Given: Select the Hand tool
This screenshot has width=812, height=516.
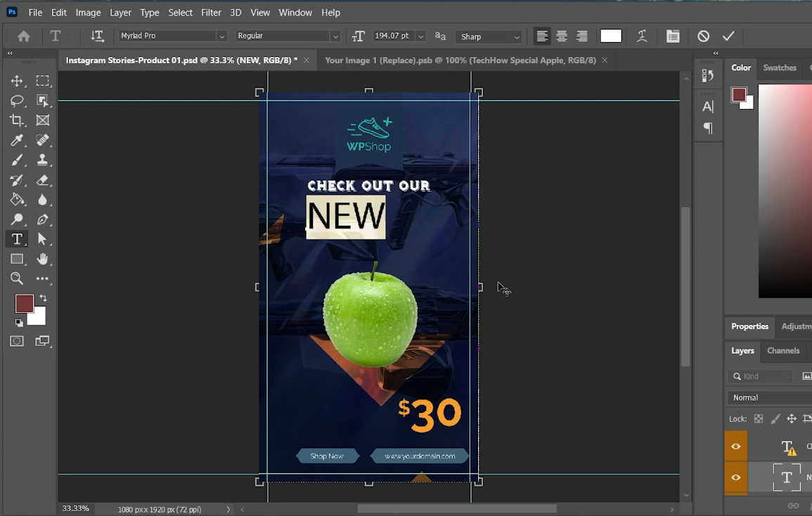Looking at the screenshot, I should (x=42, y=259).
